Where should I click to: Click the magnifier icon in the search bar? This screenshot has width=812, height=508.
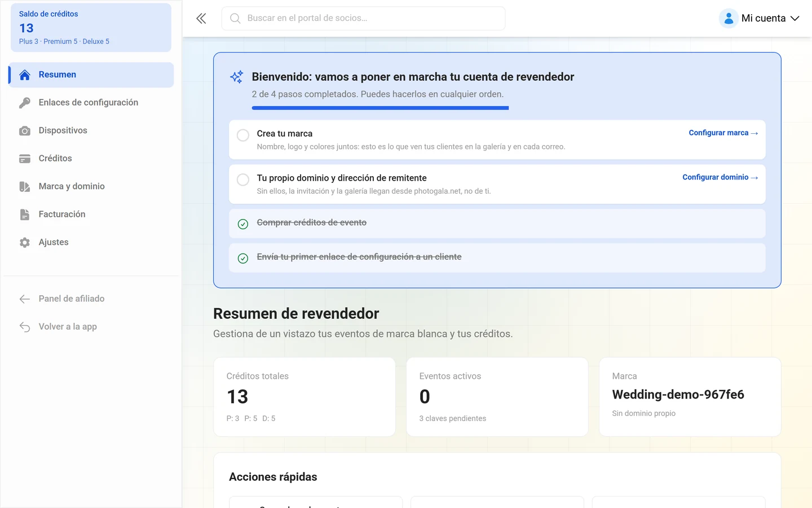[x=235, y=19]
